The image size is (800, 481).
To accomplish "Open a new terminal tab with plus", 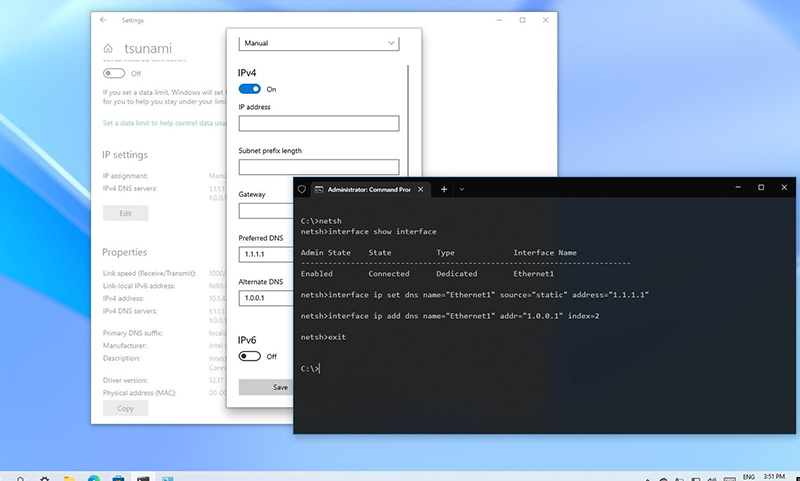I will (444, 189).
